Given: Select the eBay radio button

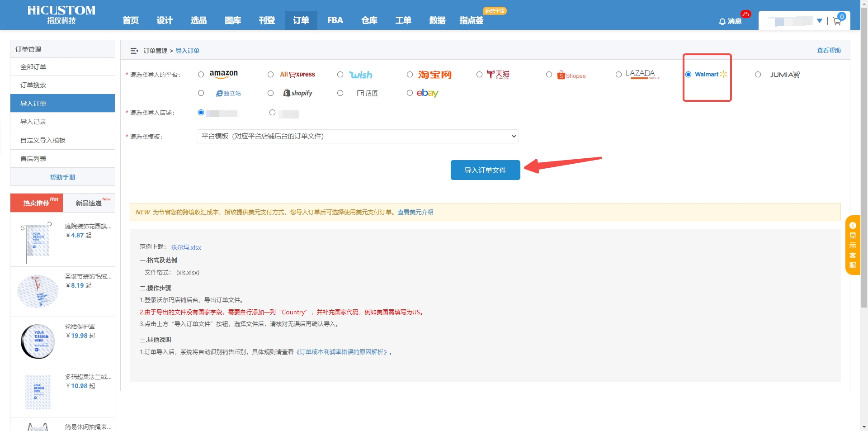Looking at the screenshot, I should coord(410,93).
